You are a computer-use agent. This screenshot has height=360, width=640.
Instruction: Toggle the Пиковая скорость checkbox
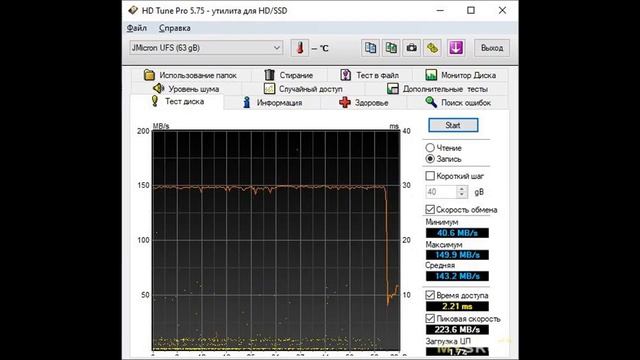[430, 318]
